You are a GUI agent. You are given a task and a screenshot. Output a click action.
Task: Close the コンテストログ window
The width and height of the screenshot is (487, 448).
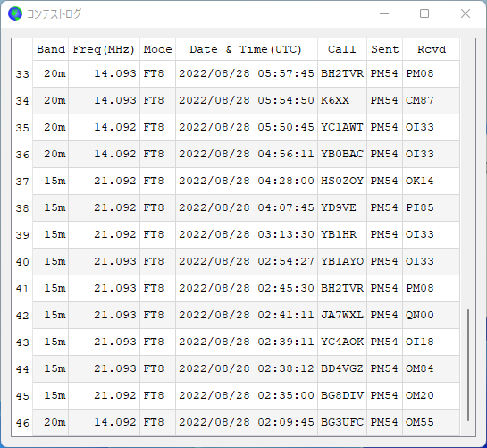(x=466, y=13)
